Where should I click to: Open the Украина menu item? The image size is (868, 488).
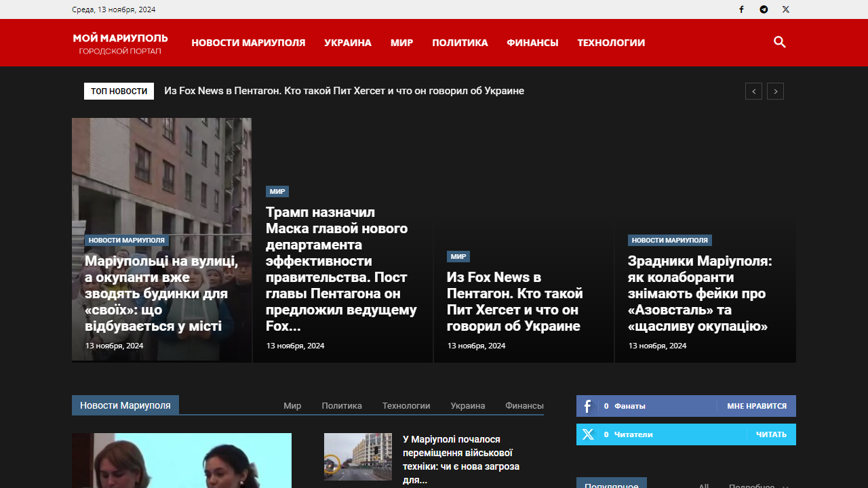click(347, 43)
